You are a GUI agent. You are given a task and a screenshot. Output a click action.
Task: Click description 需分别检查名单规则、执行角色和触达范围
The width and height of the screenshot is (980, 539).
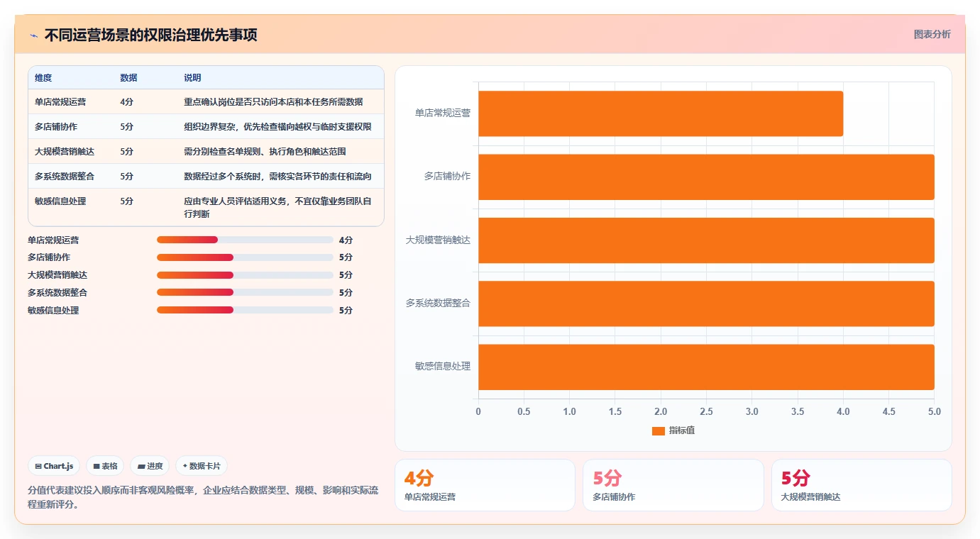click(x=265, y=152)
